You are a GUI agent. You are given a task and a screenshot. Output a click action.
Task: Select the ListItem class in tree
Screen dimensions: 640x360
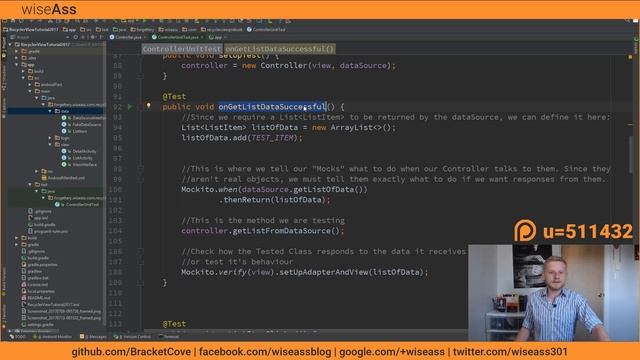(x=74, y=131)
